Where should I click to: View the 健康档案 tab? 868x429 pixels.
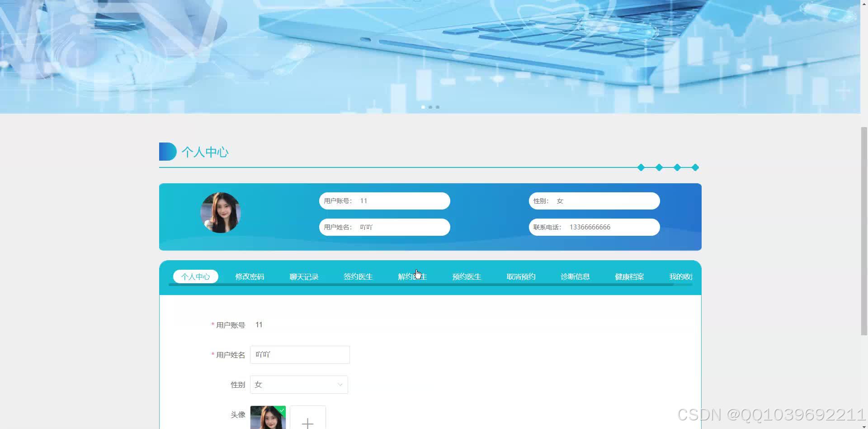(629, 276)
